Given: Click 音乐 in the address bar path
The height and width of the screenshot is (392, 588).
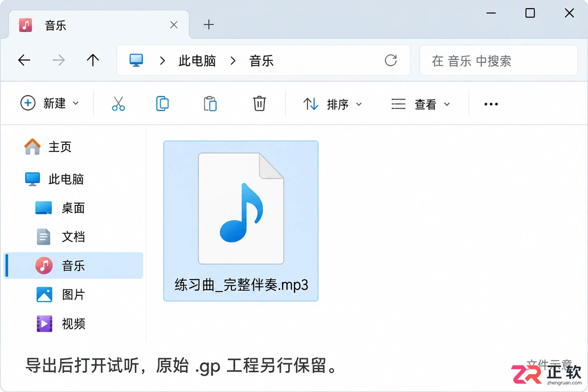Looking at the screenshot, I should (x=262, y=61).
